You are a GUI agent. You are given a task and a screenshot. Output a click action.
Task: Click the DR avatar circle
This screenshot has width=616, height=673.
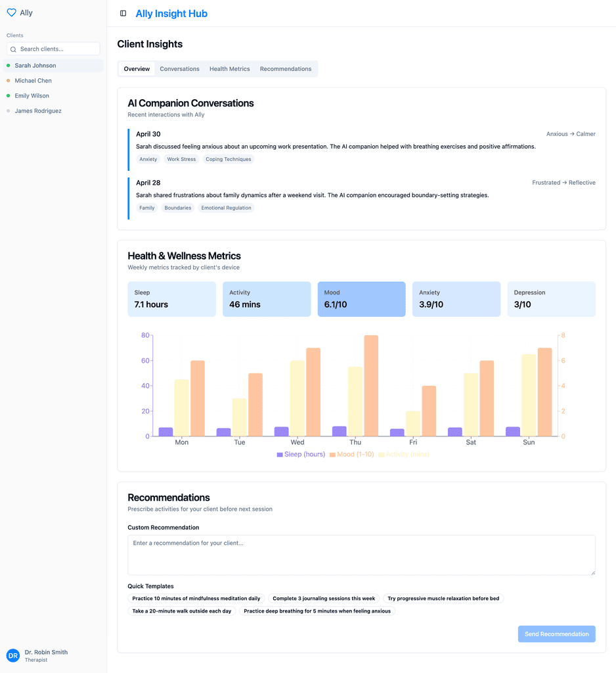13,655
